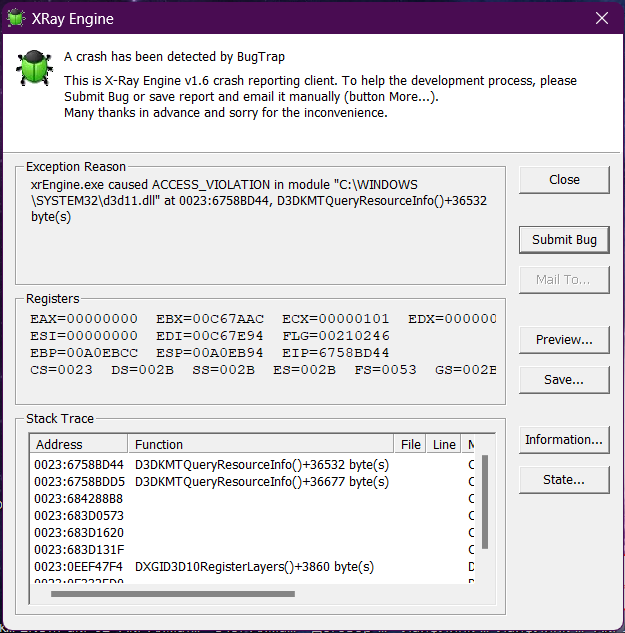Click the large BugTrap beetle icon
The width and height of the screenshot is (625, 633).
[x=35, y=68]
